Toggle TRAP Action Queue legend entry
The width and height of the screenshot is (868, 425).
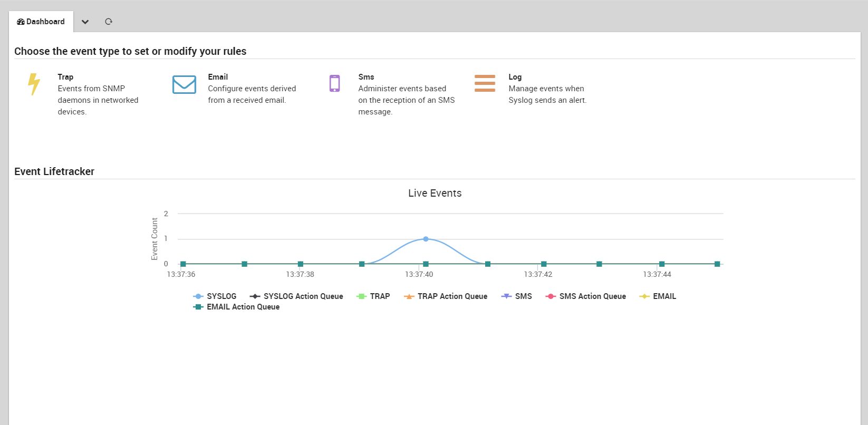(x=446, y=296)
